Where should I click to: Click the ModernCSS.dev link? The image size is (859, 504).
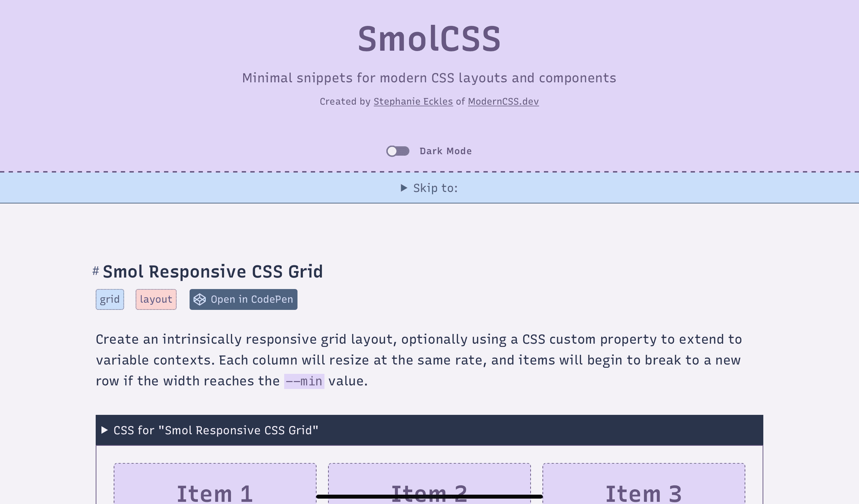[x=503, y=101]
